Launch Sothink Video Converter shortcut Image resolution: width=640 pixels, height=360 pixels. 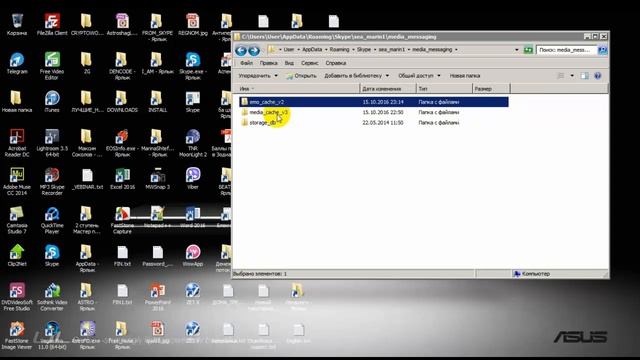tap(52, 297)
